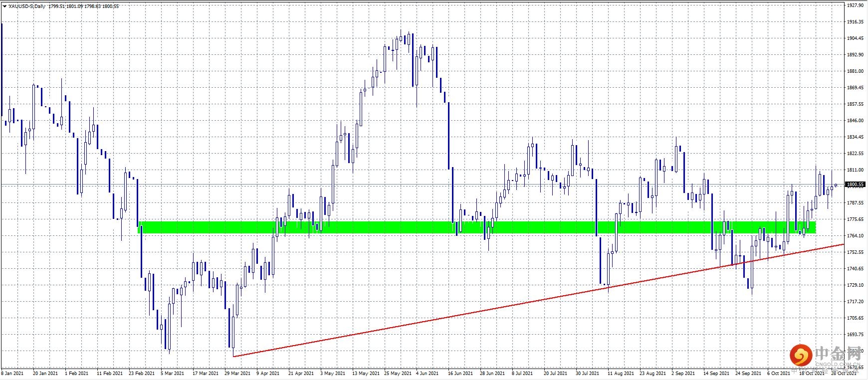This screenshot has height=380, width=868.
Task: Click the 16 Jun 2021 date label
Action: pos(460,374)
